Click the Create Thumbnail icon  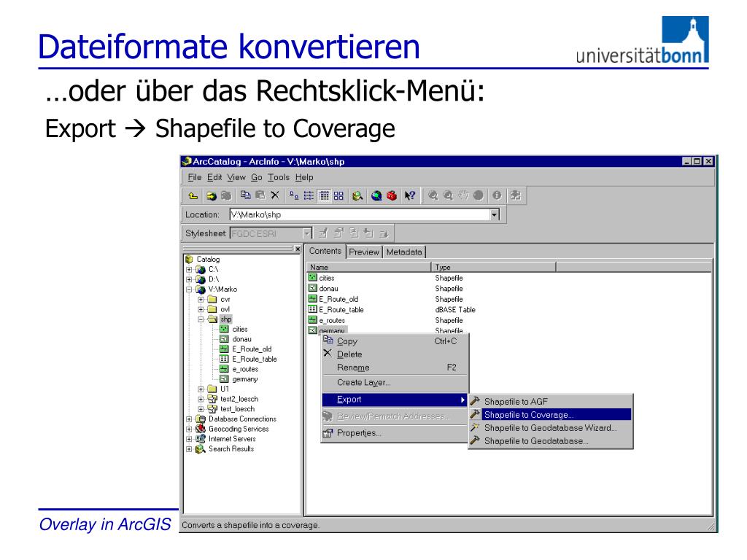pyautogui.click(x=516, y=195)
